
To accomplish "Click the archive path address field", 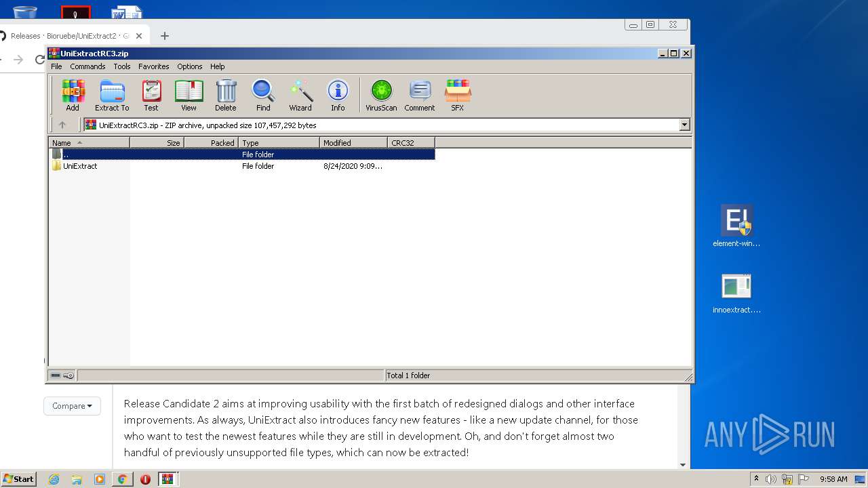I will 381,125.
